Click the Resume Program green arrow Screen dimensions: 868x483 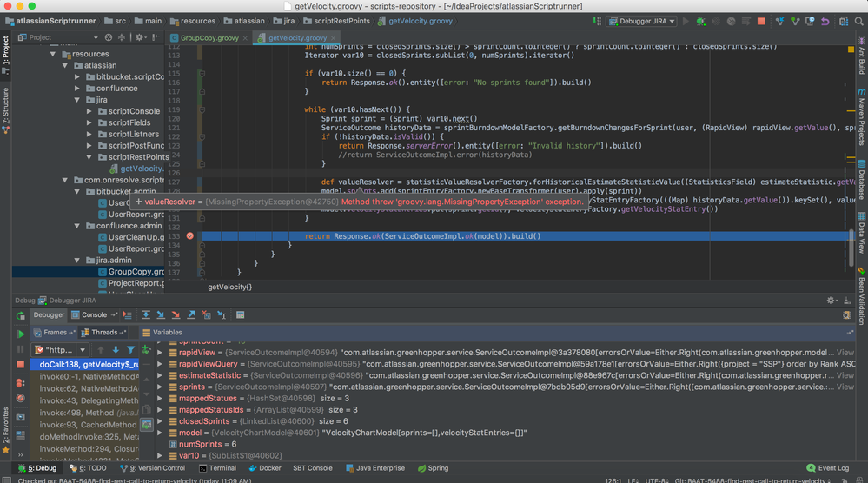coord(20,334)
